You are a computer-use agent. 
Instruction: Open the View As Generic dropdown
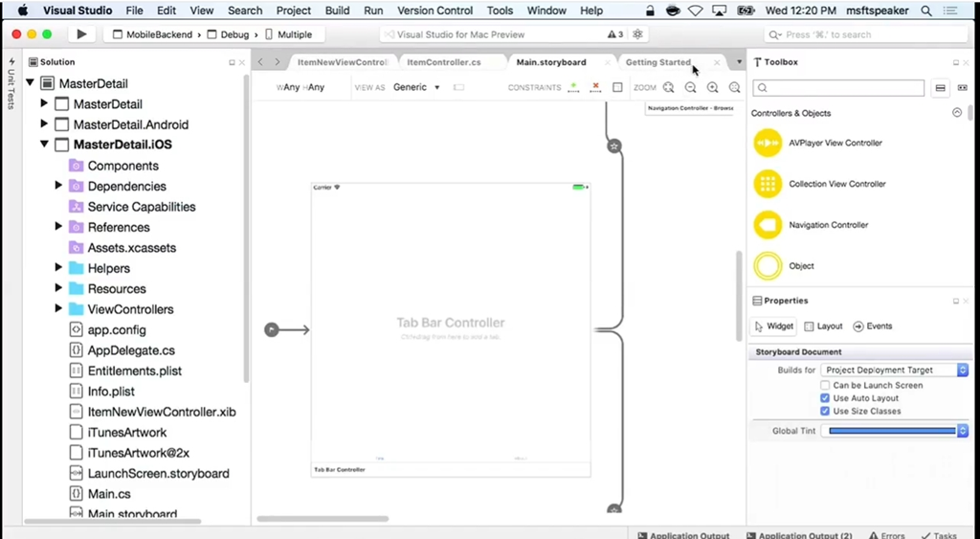416,87
